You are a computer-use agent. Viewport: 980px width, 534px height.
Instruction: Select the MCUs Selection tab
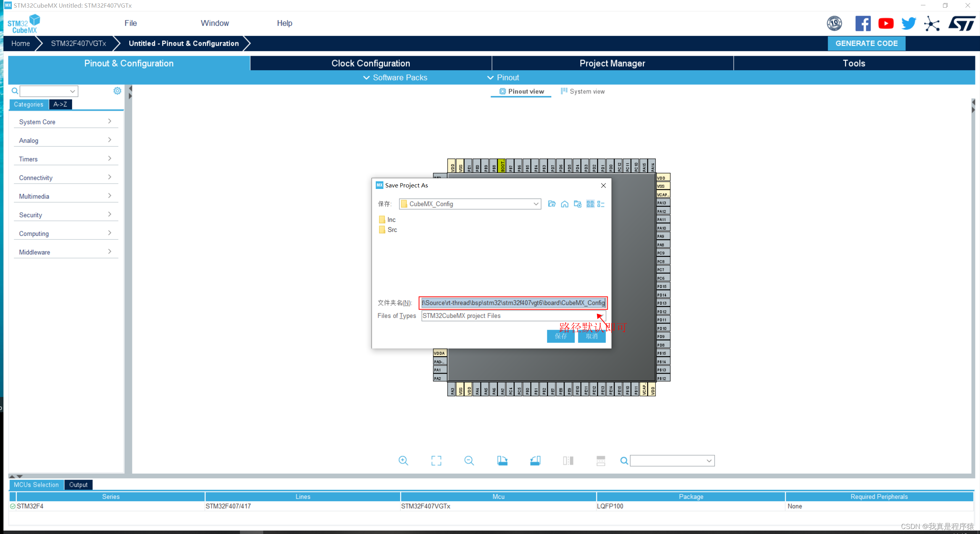[x=36, y=485]
